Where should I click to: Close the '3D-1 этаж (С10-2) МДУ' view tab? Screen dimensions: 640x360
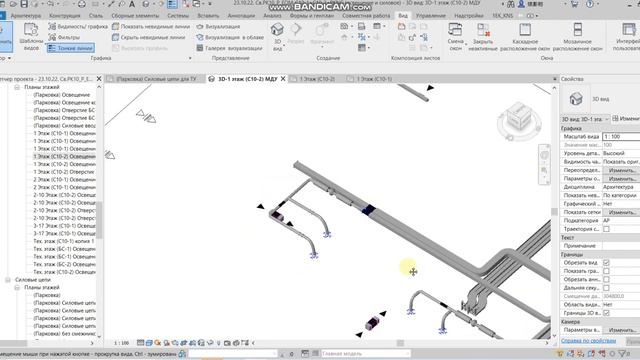tap(283, 79)
